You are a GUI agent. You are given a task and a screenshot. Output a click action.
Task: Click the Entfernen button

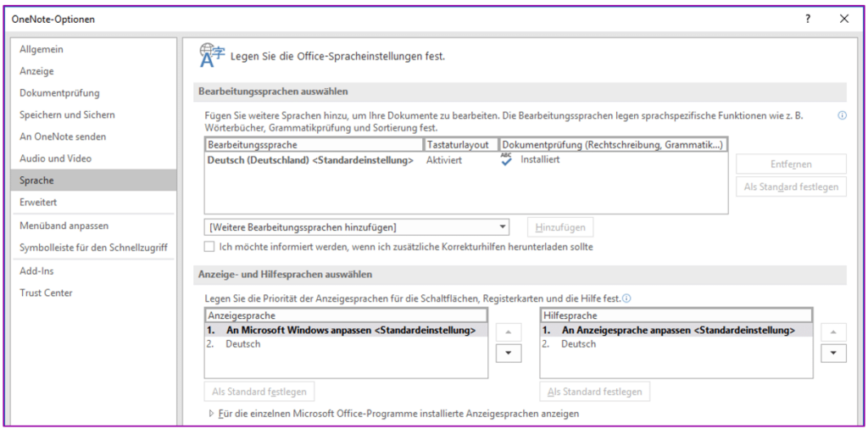point(791,164)
